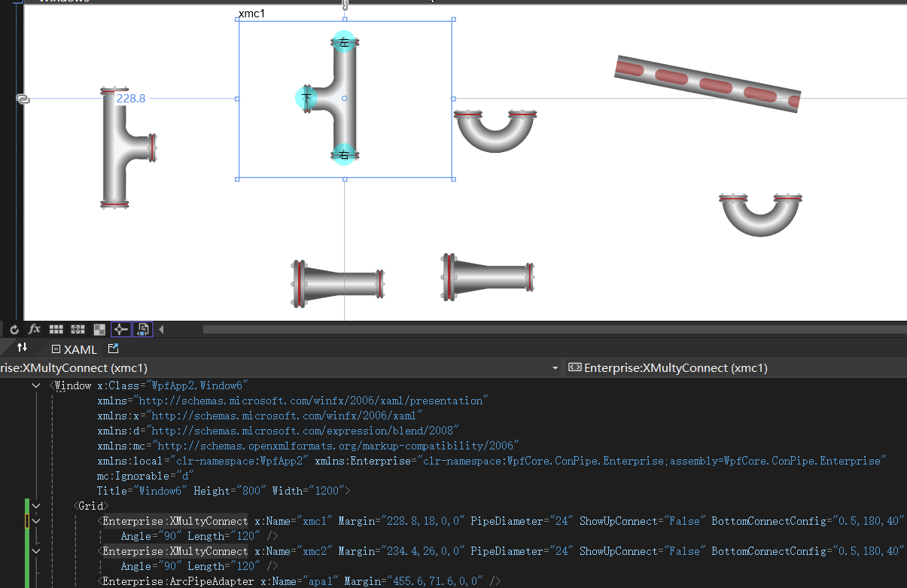Refresh the XAML designer view

click(x=14, y=329)
